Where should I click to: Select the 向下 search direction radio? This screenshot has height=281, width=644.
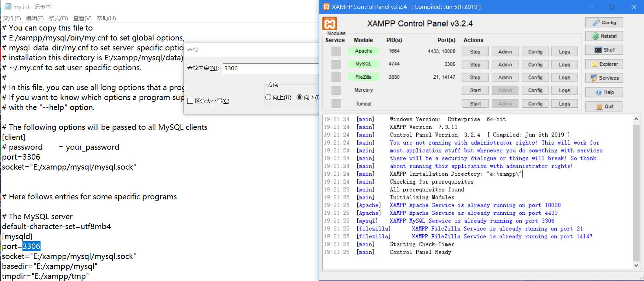300,97
